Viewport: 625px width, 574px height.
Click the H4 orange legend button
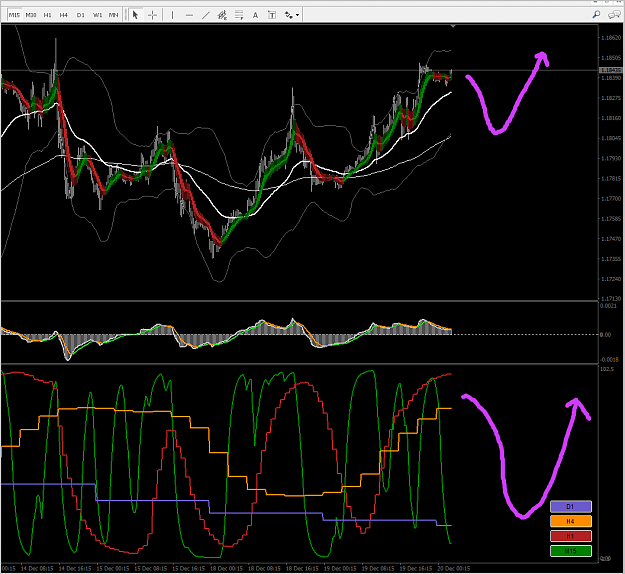tap(571, 521)
